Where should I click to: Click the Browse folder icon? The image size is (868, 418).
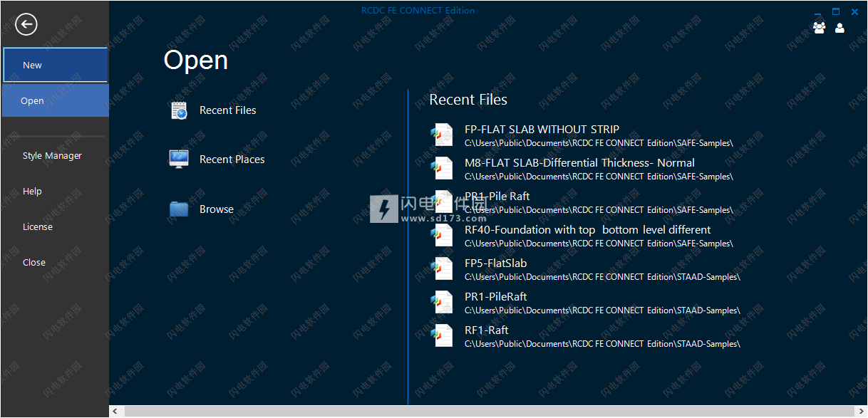179,209
